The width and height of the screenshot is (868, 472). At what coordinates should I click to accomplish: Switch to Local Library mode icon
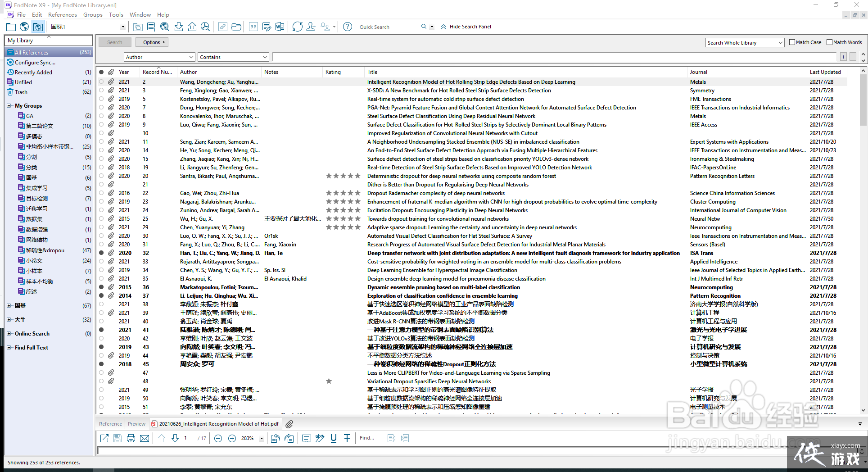[x=11, y=27]
